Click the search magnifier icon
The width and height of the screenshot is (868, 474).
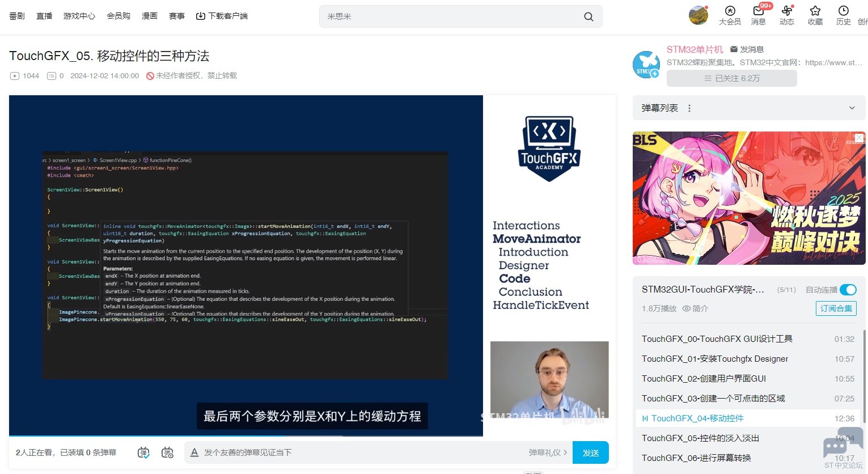click(588, 17)
